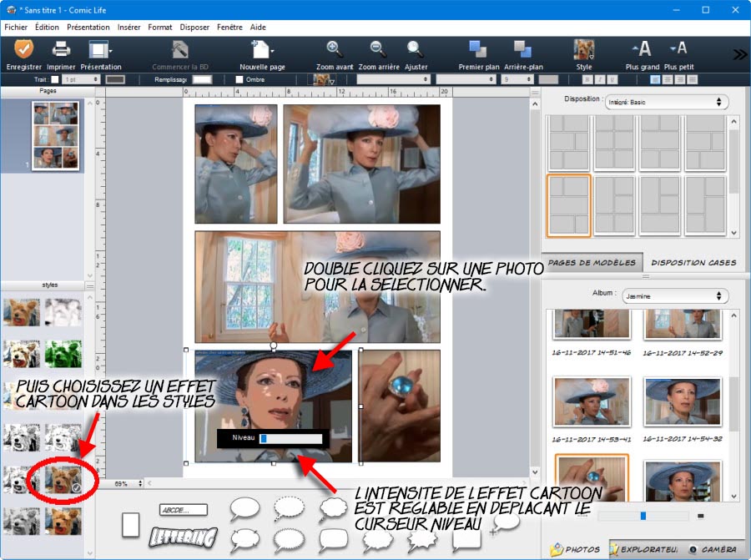The width and height of the screenshot is (751, 560).
Task: Select the photo thumbnail dated 16-11-2017 14-53-41
Action: tap(592, 401)
